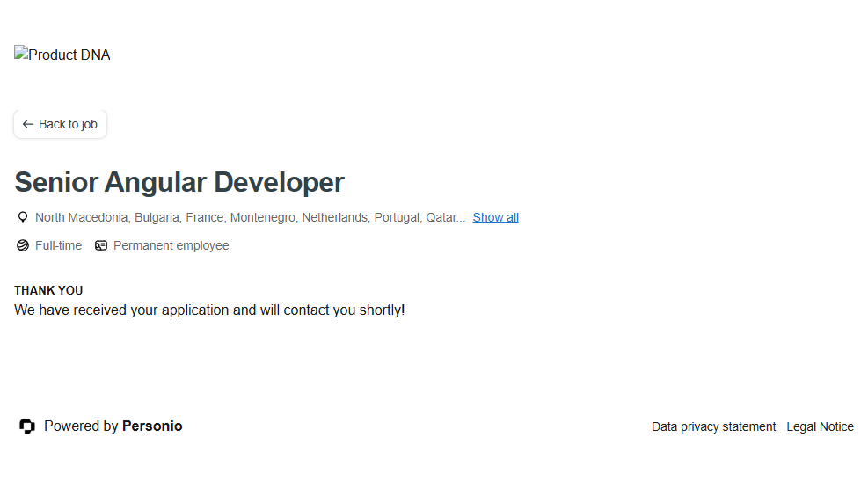Expand the locations list with Show all
The width and height of the screenshot is (868, 481).
[495, 217]
